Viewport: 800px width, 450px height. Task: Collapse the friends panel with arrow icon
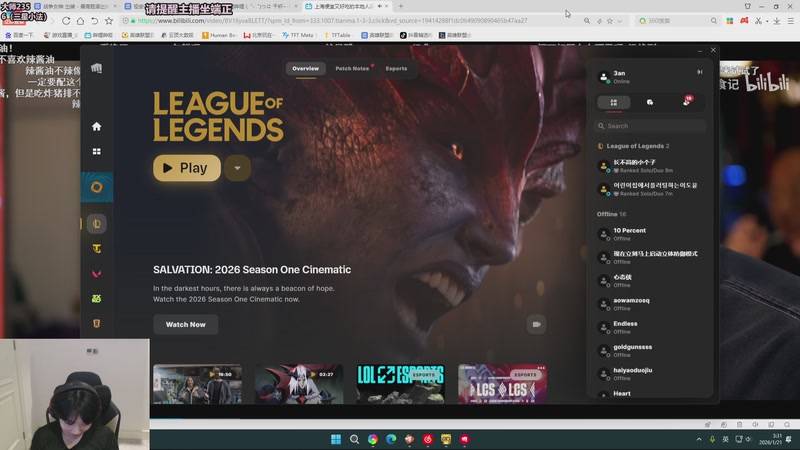[699, 72]
